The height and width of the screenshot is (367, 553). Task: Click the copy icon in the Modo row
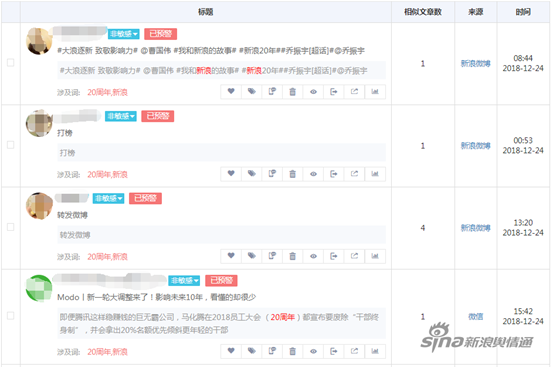point(272,351)
